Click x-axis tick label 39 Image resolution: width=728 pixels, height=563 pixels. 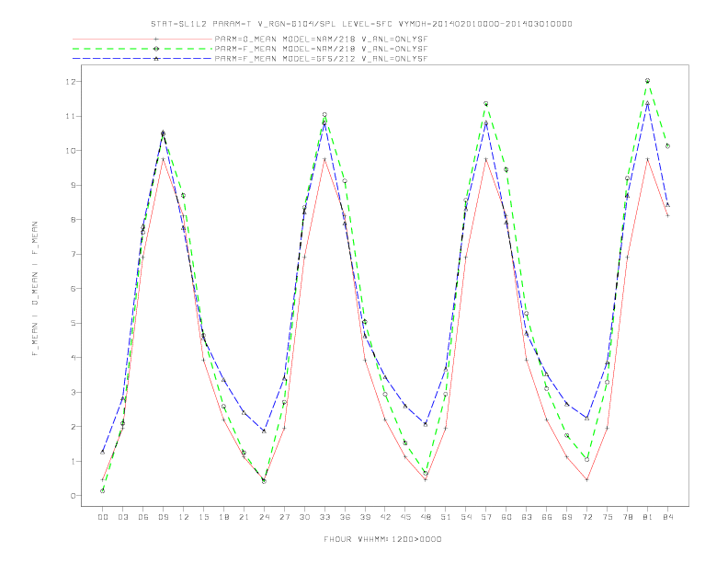tap(365, 517)
